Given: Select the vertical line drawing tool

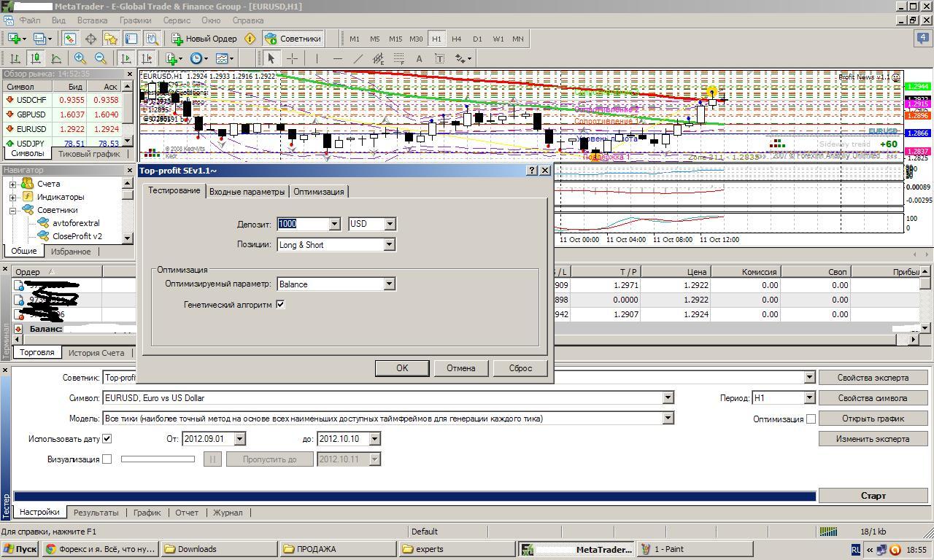Looking at the screenshot, I should pos(317,58).
